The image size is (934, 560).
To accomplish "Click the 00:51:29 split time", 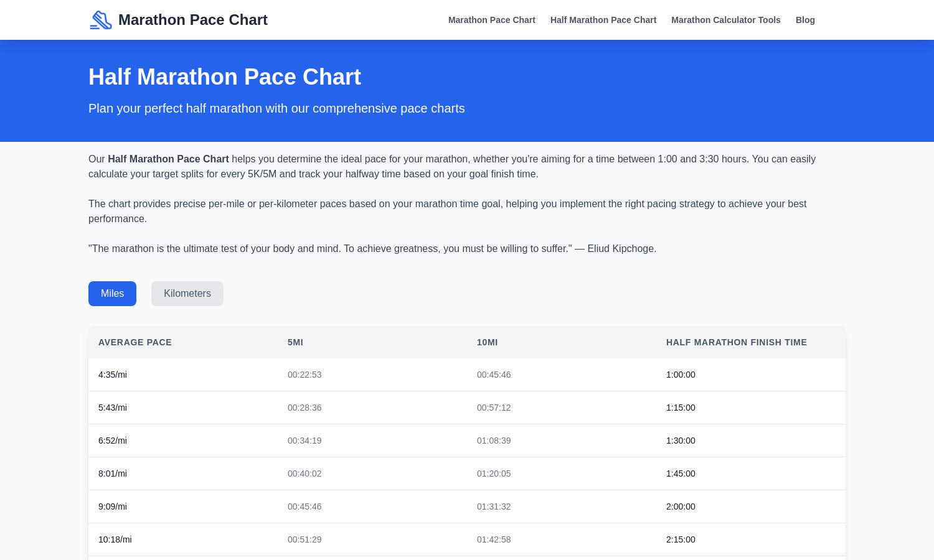I will coord(304,539).
